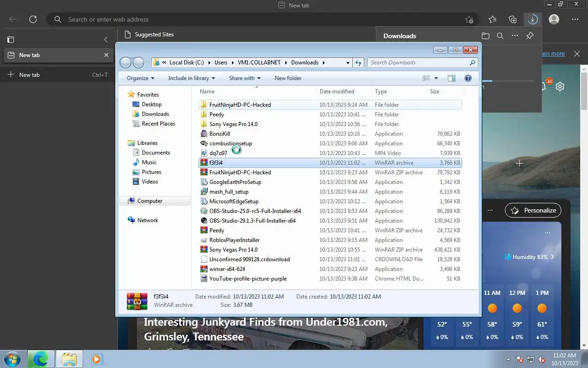
Task: Open the address bar history dropdown
Action: tap(348, 63)
